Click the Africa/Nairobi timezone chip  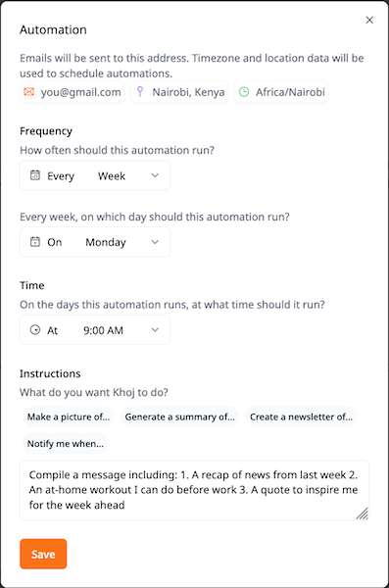tap(281, 92)
